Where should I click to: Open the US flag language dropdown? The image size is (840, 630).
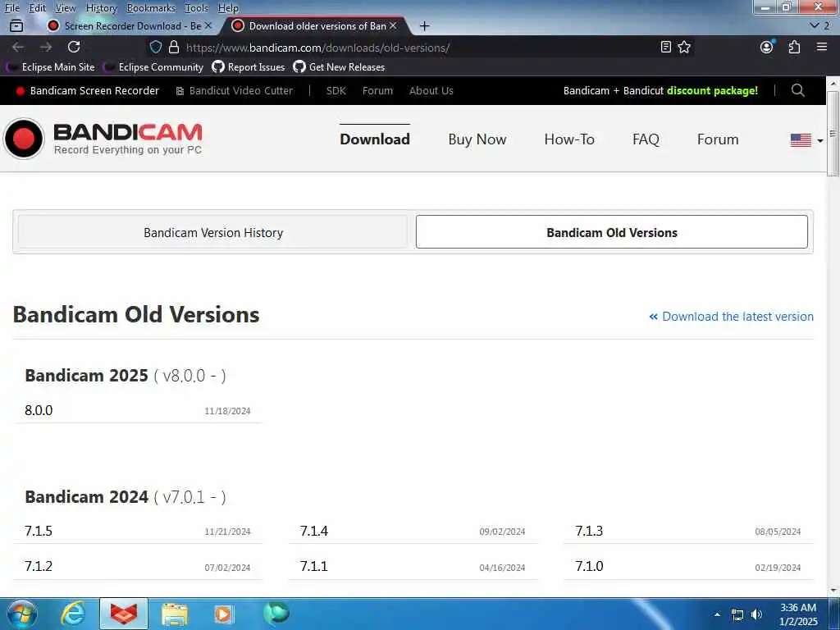[x=806, y=139]
